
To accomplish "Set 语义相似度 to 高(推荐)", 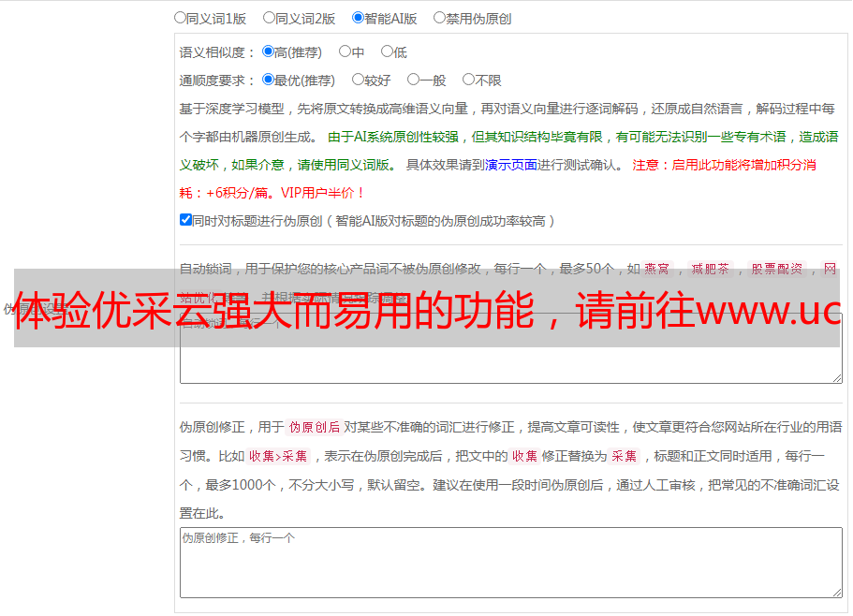I will [268, 52].
